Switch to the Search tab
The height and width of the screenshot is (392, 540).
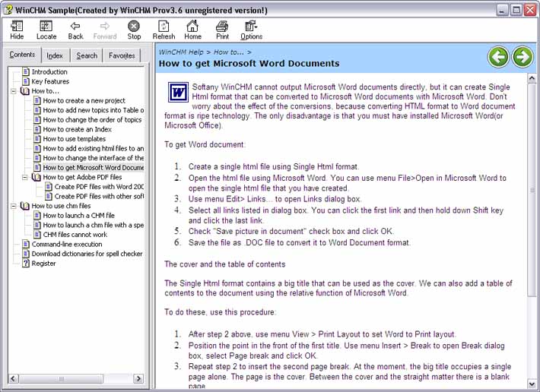click(87, 55)
